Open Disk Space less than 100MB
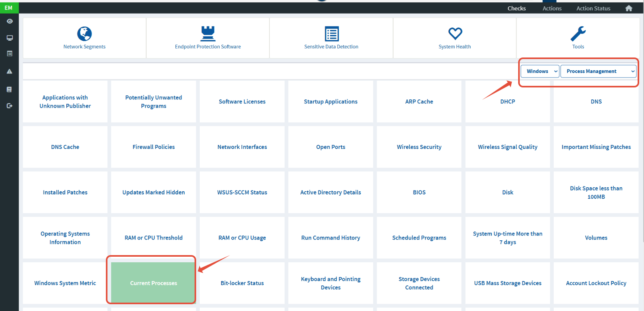The width and height of the screenshot is (644, 311). pos(596,192)
